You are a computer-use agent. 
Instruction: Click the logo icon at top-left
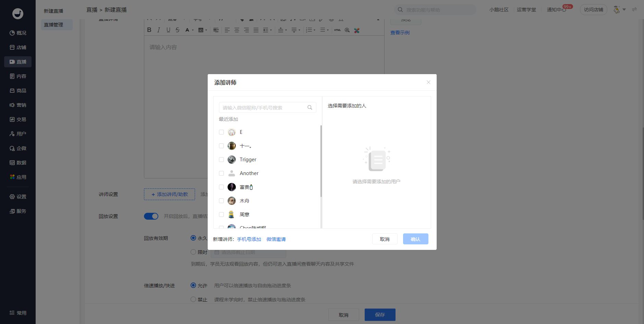pyautogui.click(x=18, y=13)
